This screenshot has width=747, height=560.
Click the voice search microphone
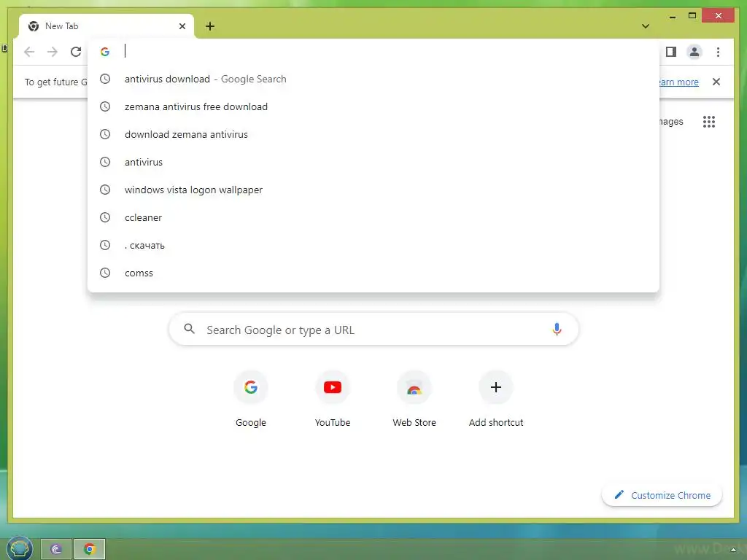[x=557, y=329]
